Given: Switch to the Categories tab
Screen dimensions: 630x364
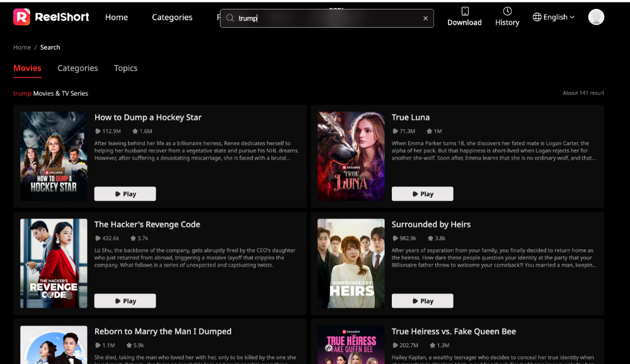Looking at the screenshot, I should (x=77, y=68).
